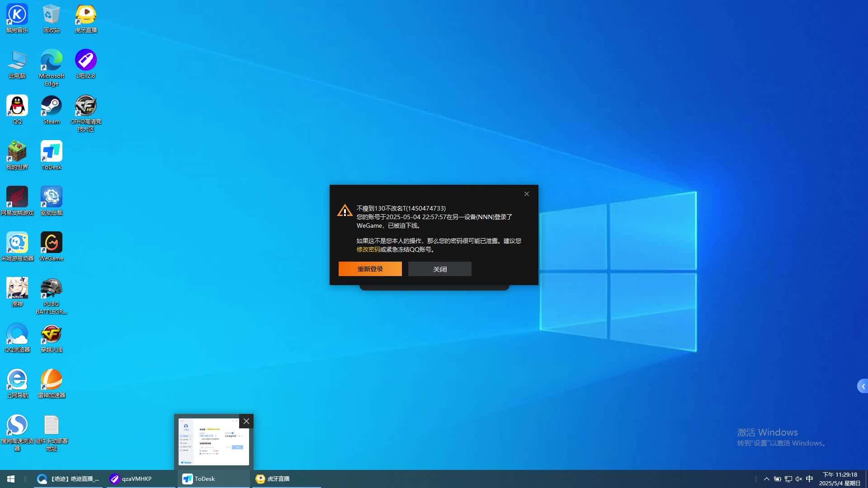The height and width of the screenshot is (488, 868).
Task: Click the gray close button in WeGame dialog
Action: click(x=439, y=269)
